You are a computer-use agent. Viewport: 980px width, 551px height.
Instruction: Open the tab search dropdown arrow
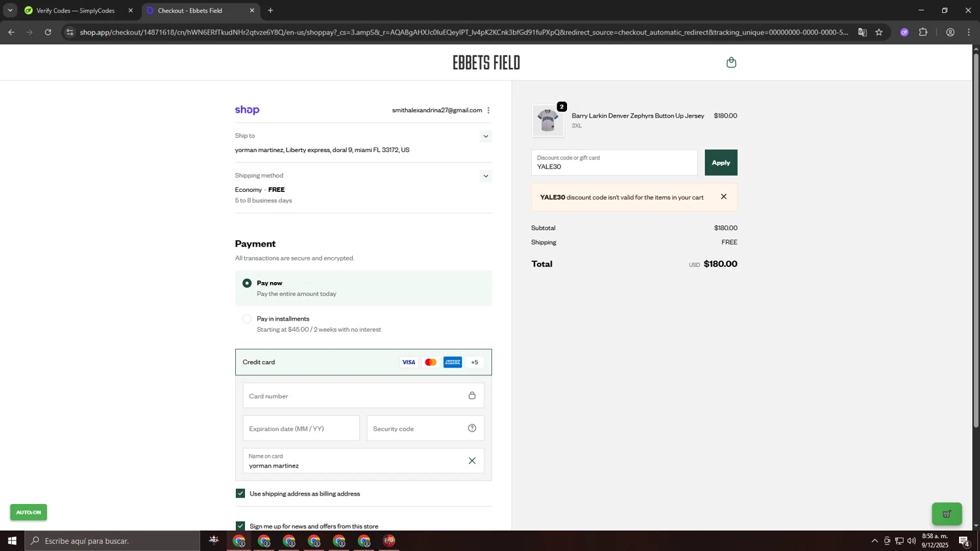coord(10,10)
